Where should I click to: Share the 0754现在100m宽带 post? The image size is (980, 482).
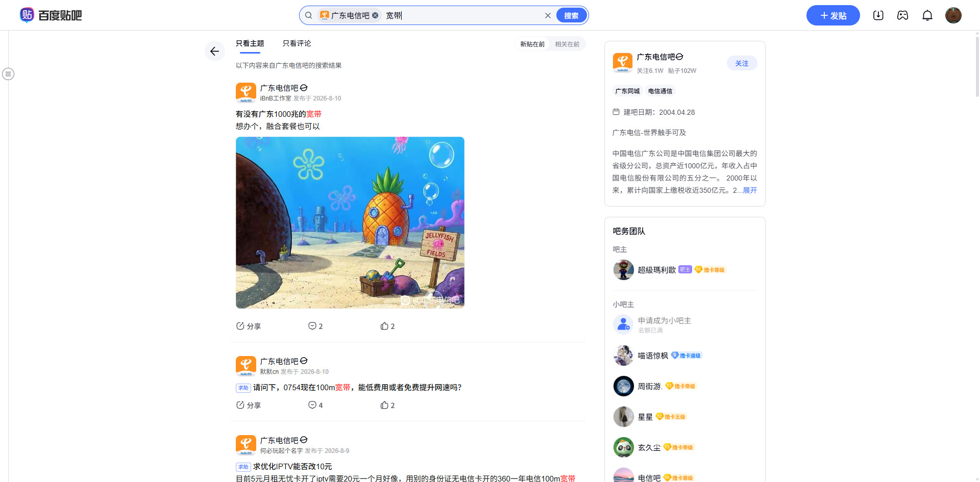(x=249, y=405)
